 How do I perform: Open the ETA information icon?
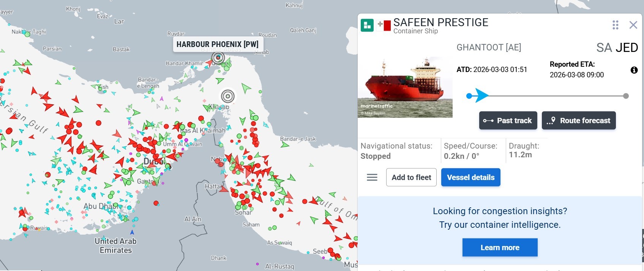pos(634,70)
